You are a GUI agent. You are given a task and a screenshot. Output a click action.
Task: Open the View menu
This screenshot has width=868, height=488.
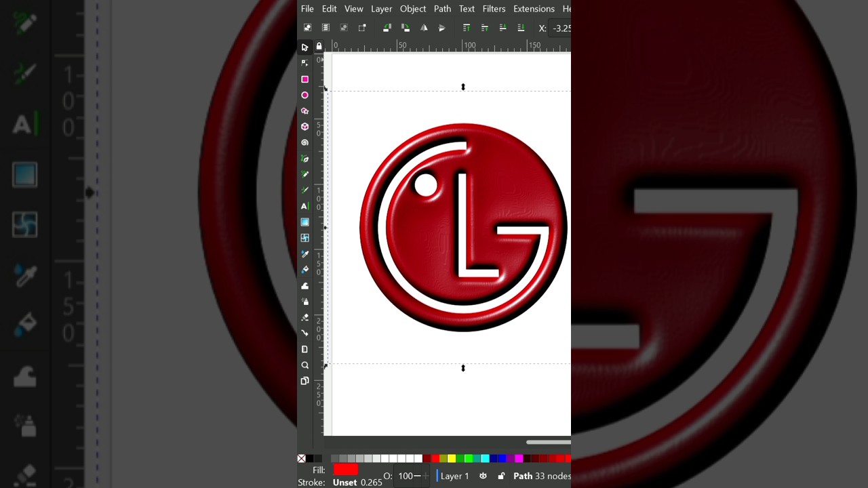tap(354, 9)
